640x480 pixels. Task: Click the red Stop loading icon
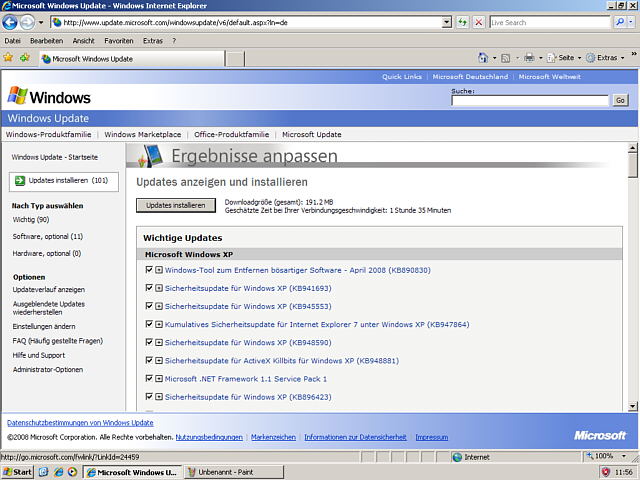(x=478, y=22)
